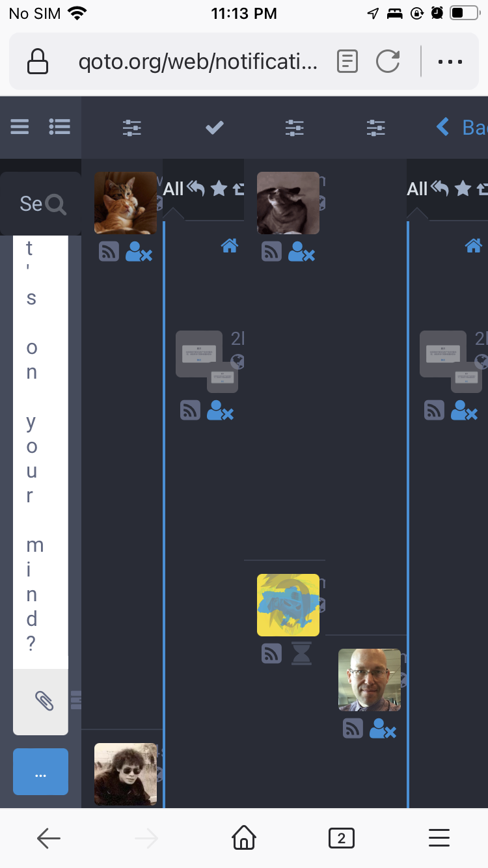Click the checkmark icon in column header
This screenshot has width=488, height=868.
(x=214, y=128)
